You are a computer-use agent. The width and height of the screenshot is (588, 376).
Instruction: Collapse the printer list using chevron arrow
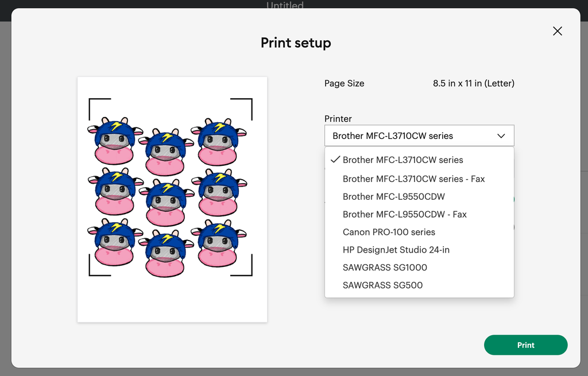tap(501, 136)
